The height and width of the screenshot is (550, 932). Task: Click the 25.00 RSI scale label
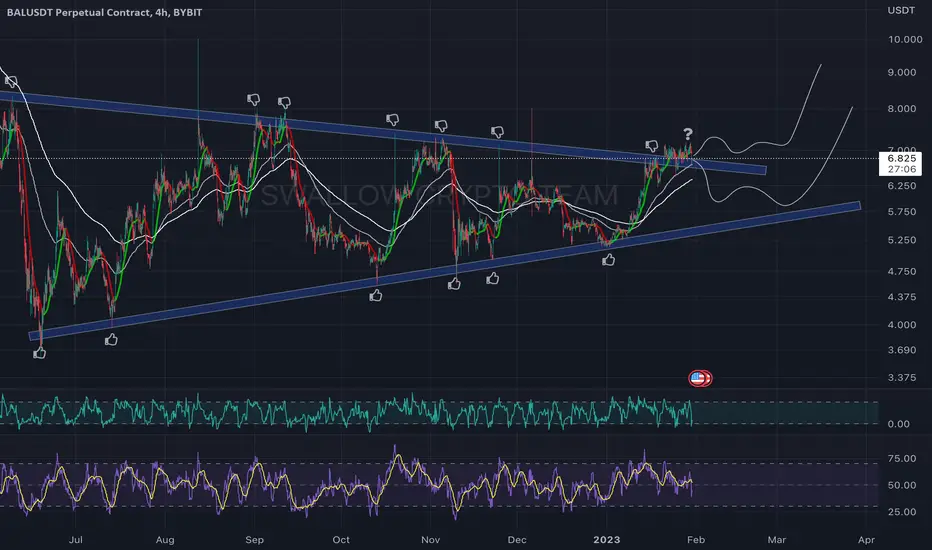[x=902, y=511]
